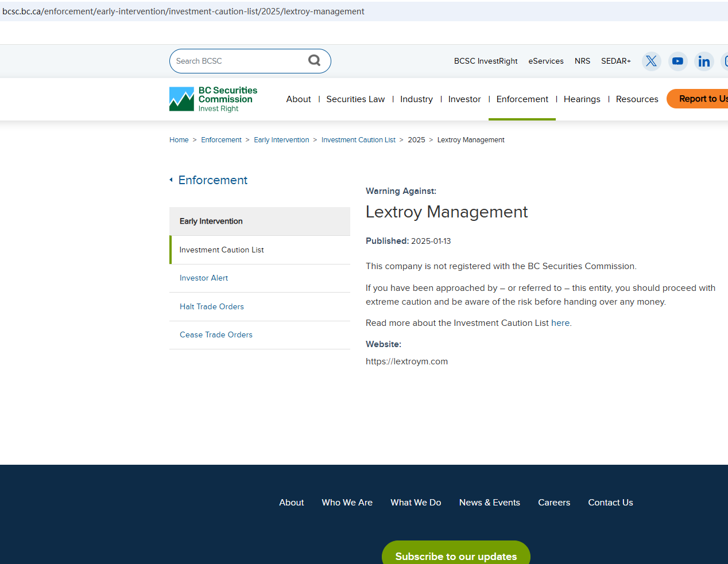Go to Home breadcrumb
Image resolution: width=728 pixels, height=564 pixels.
tap(179, 140)
